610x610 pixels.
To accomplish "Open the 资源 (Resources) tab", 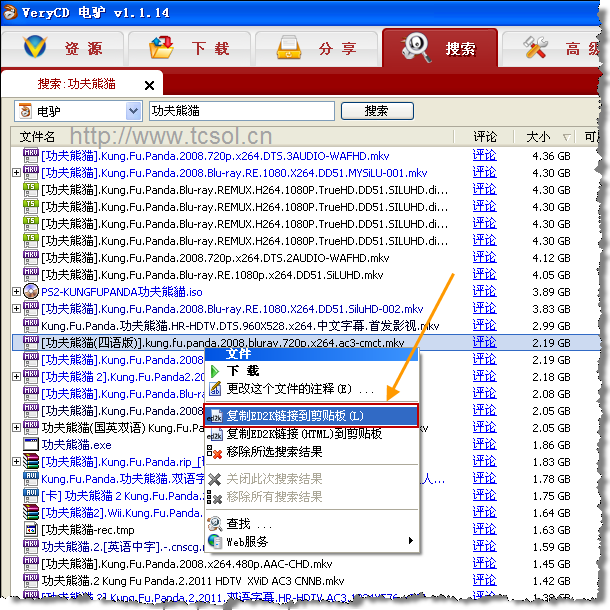I will click(x=63, y=49).
